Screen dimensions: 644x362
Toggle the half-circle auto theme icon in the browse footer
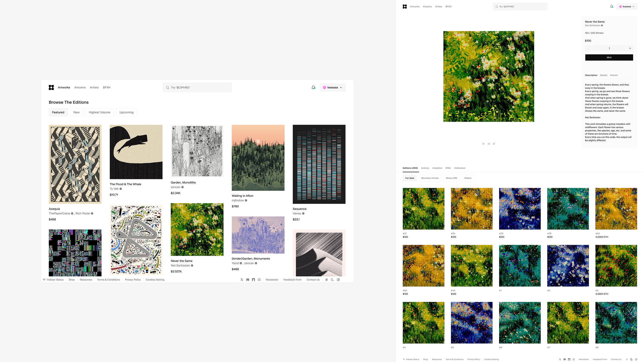(x=338, y=280)
